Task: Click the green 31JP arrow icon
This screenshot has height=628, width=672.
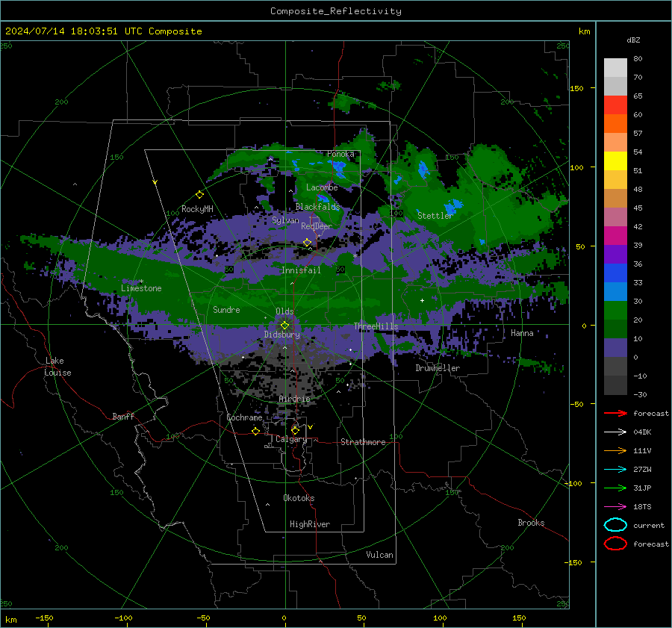Action: tap(615, 488)
